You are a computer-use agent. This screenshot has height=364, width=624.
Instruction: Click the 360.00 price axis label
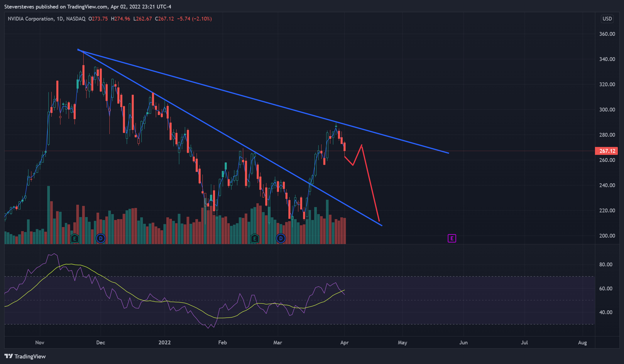click(x=607, y=34)
